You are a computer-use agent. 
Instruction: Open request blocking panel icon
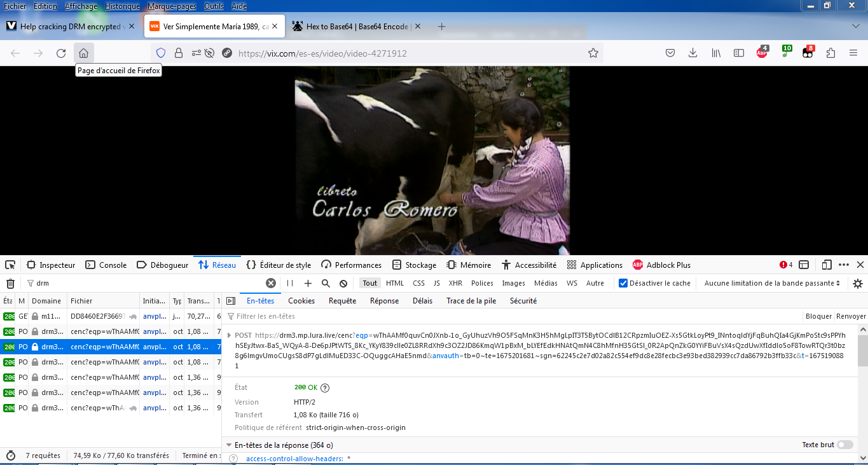tap(343, 283)
